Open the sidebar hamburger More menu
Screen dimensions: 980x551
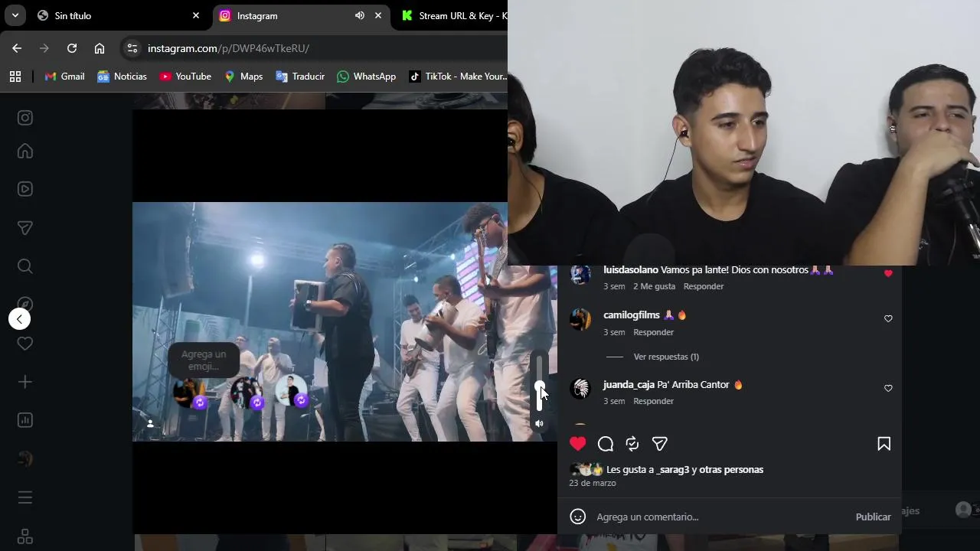[25, 497]
